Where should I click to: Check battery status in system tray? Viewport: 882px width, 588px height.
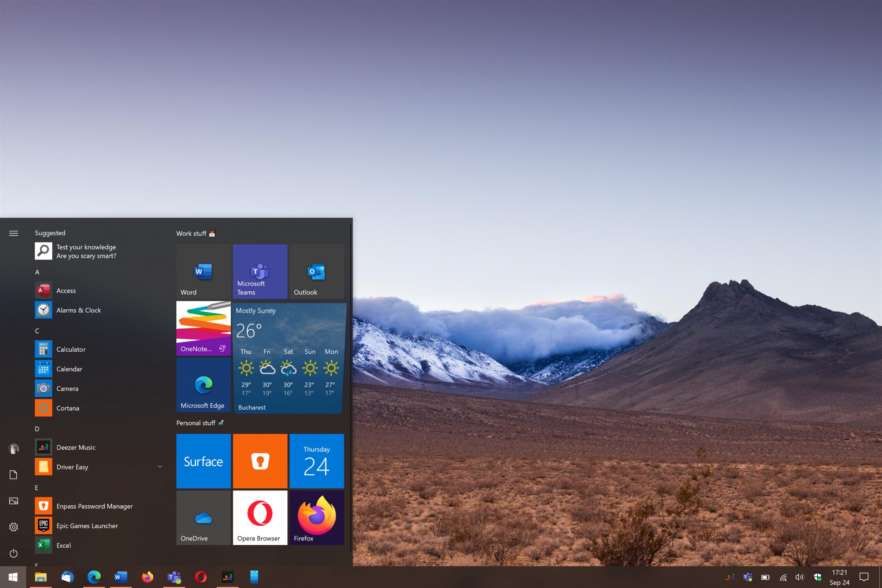coord(765,577)
